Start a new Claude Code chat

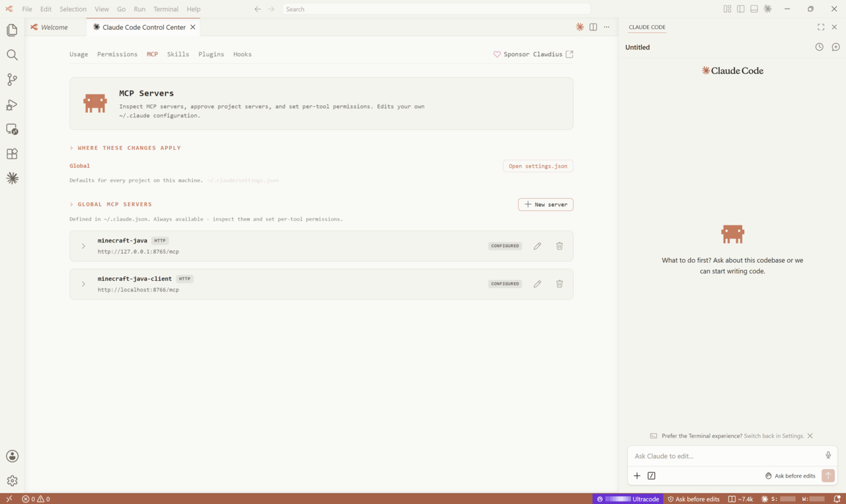(x=835, y=47)
